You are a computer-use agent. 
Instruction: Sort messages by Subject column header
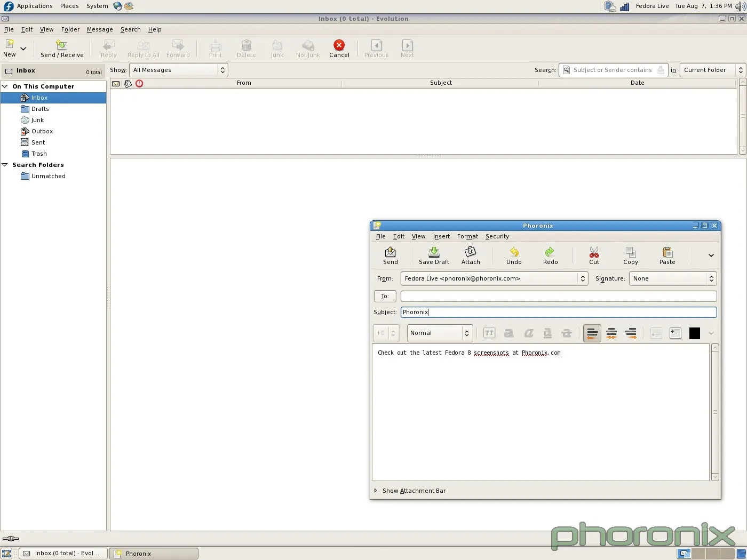click(441, 83)
